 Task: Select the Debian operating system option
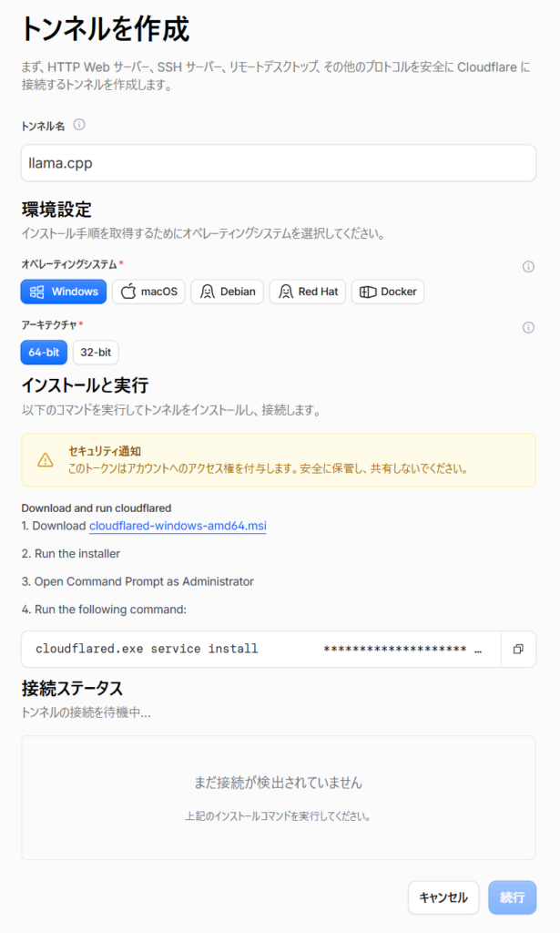point(227,292)
